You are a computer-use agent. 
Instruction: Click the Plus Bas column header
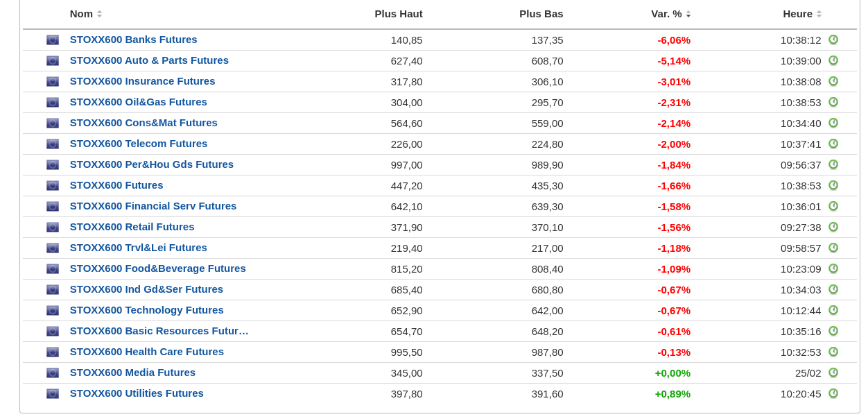(541, 14)
